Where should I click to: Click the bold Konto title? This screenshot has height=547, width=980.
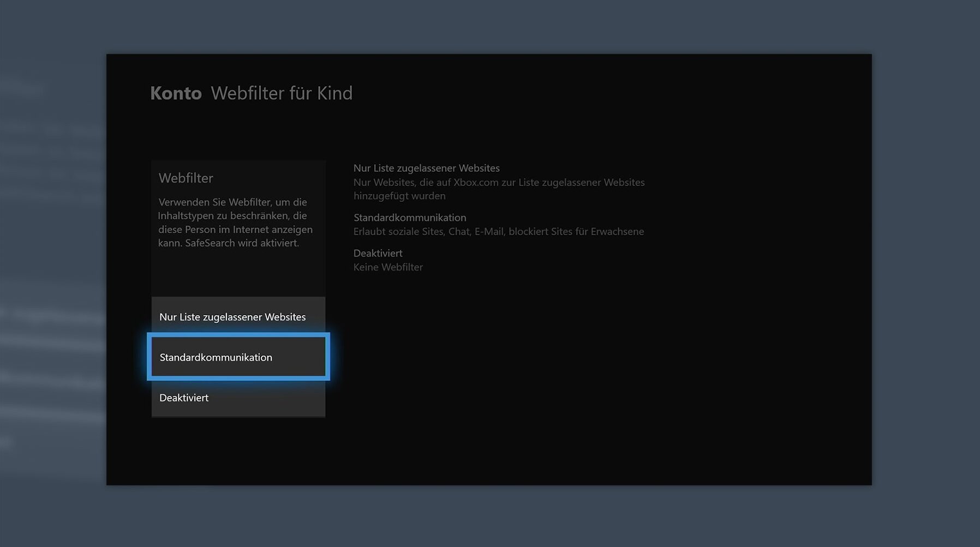(x=176, y=93)
